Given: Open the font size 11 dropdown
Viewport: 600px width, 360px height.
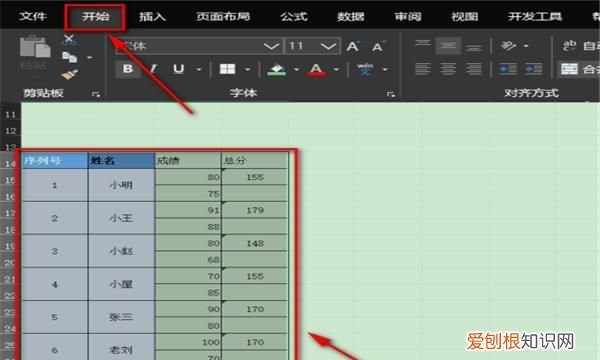Looking at the screenshot, I should [x=328, y=47].
